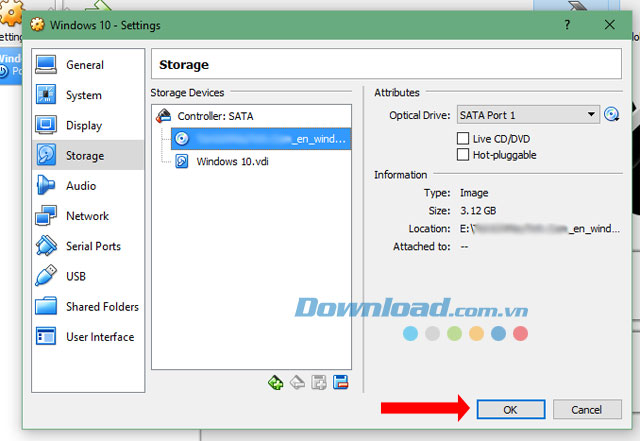Screen dimensions: 640x441
Task: Open the Serial Ports settings
Action: click(x=88, y=246)
